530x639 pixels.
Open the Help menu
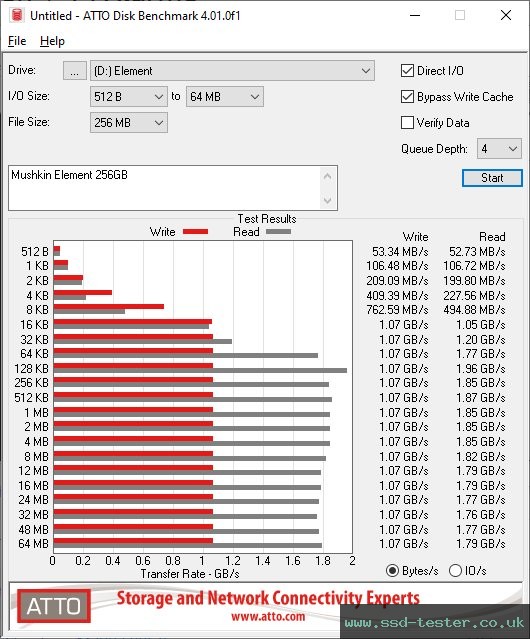(x=52, y=41)
